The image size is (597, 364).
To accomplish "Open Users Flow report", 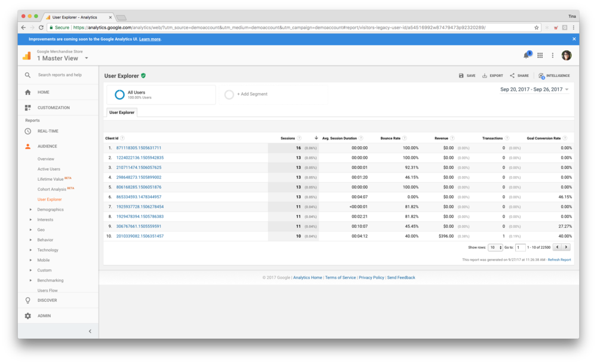I will tap(48, 291).
